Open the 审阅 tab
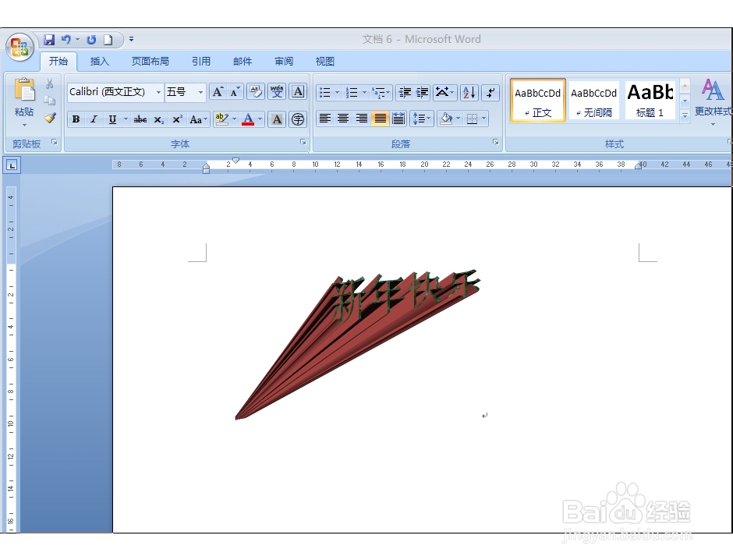733x560 pixels. [284, 62]
